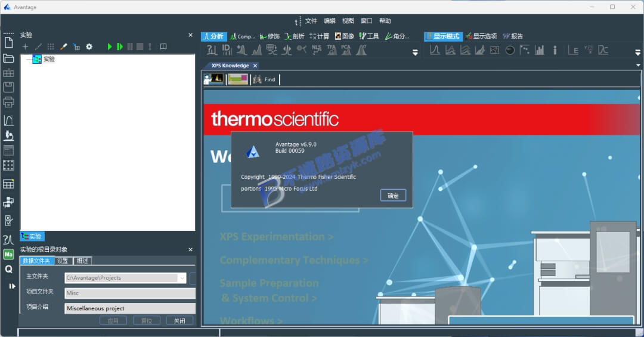Viewport: 644px width, 337px height.
Task: Switch to the 工具 tab
Action: [x=369, y=36]
